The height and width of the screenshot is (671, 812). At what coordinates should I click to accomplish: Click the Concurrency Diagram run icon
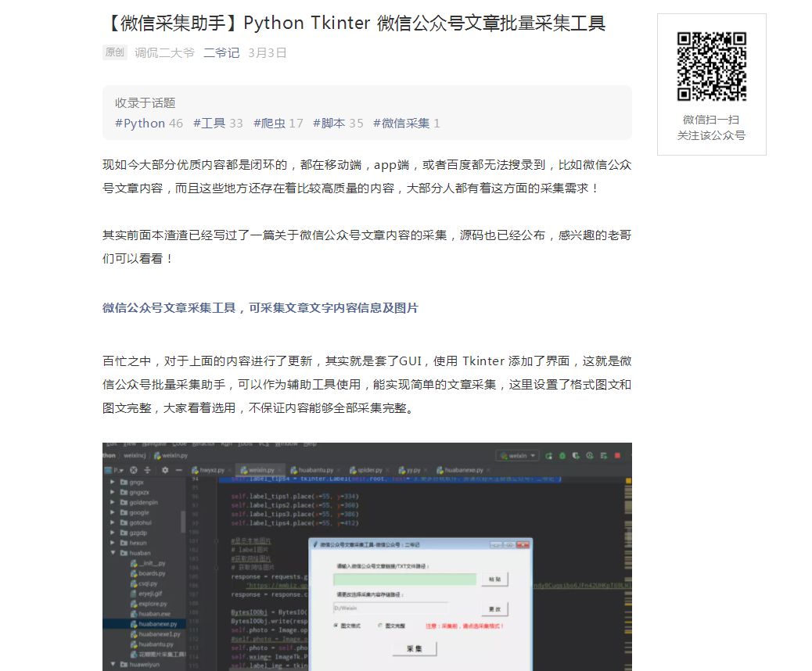tap(604, 456)
